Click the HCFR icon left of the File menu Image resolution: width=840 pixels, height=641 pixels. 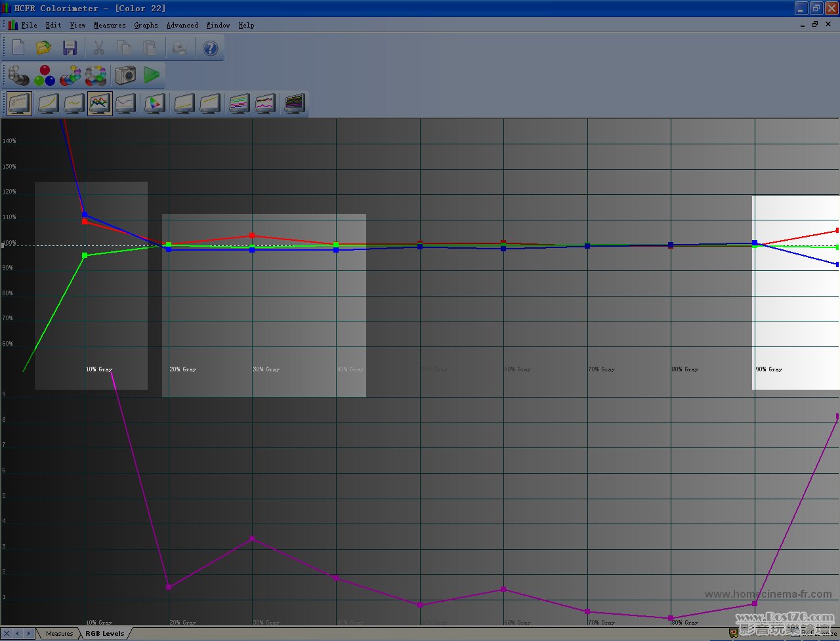(x=12, y=25)
